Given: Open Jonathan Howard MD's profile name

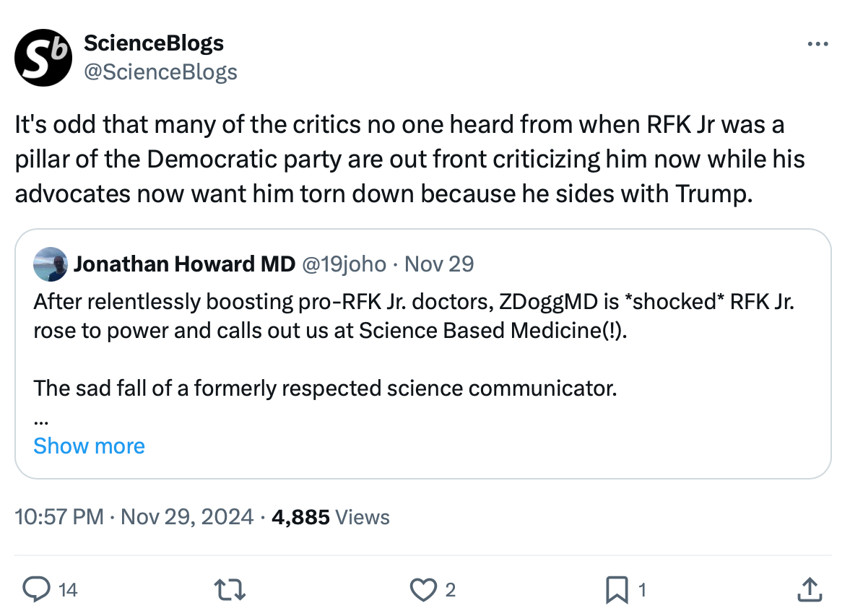Looking at the screenshot, I should coord(184,264).
